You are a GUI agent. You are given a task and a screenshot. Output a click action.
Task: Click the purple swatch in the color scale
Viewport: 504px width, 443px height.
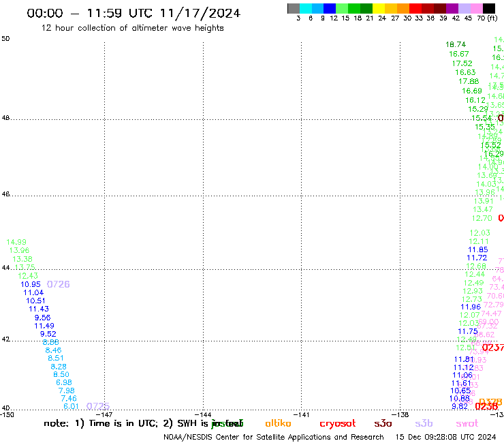(452, 8)
